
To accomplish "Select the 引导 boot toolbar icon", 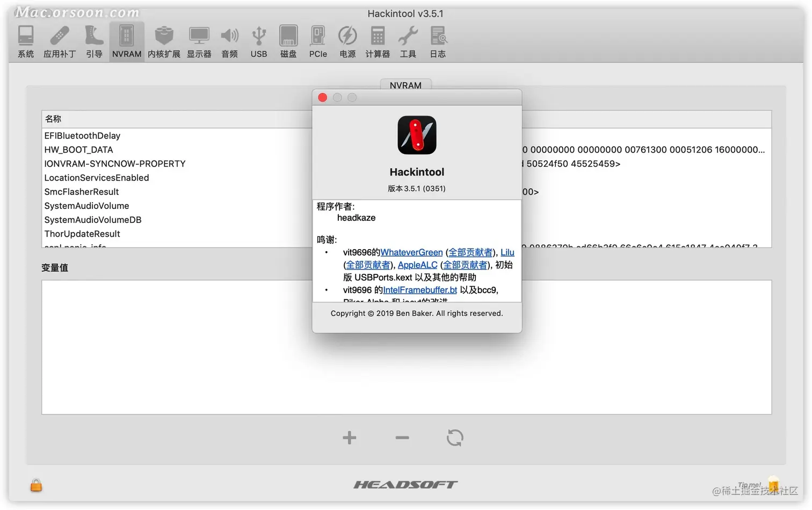I will [x=94, y=41].
